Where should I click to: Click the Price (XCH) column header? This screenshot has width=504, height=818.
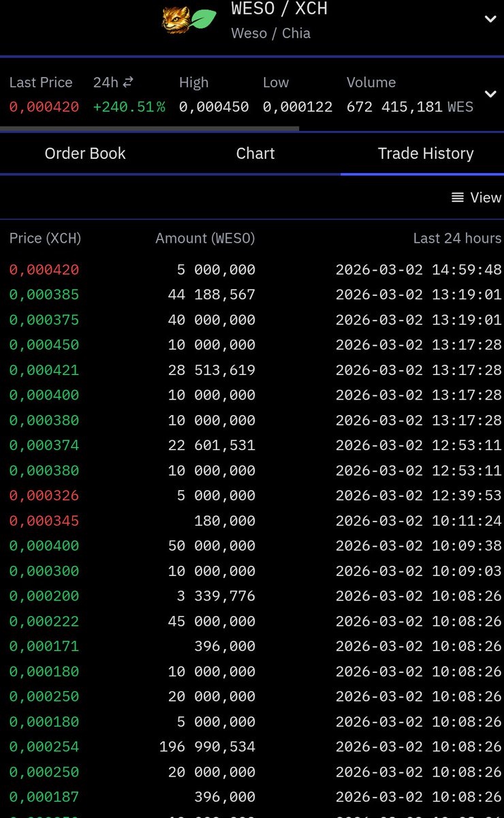(45, 238)
